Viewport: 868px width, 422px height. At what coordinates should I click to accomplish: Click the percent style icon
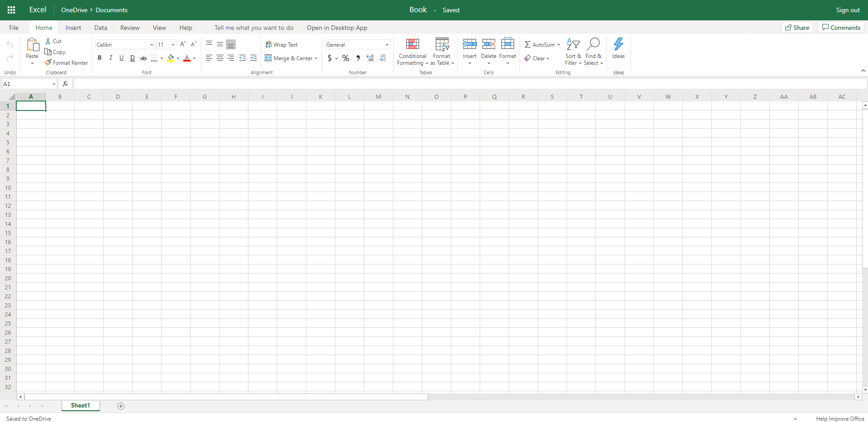pyautogui.click(x=346, y=58)
